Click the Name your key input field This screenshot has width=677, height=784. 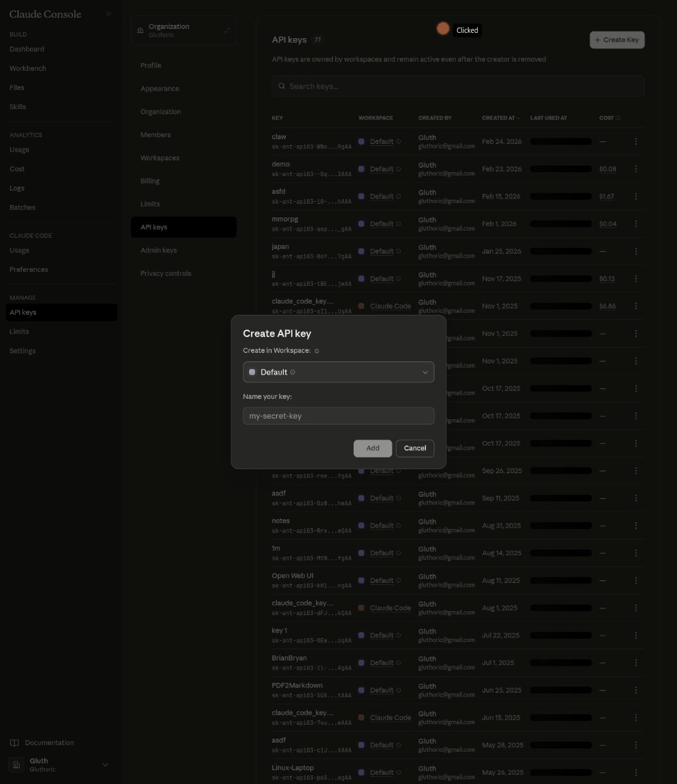click(338, 415)
